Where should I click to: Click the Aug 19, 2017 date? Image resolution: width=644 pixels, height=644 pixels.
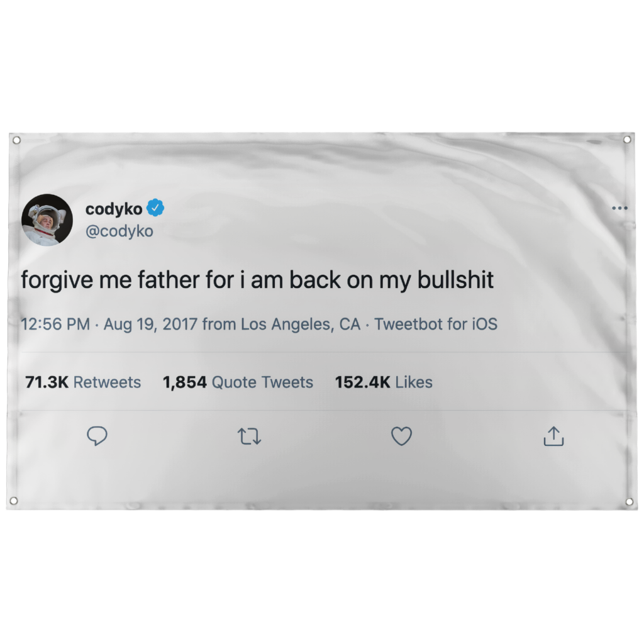[x=150, y=324]
